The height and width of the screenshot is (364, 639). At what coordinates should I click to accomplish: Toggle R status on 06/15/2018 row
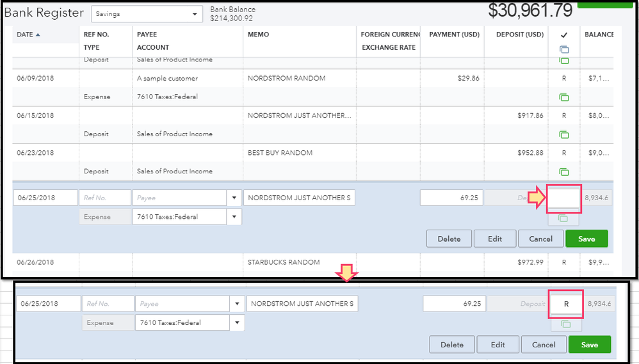coord(564,116)
